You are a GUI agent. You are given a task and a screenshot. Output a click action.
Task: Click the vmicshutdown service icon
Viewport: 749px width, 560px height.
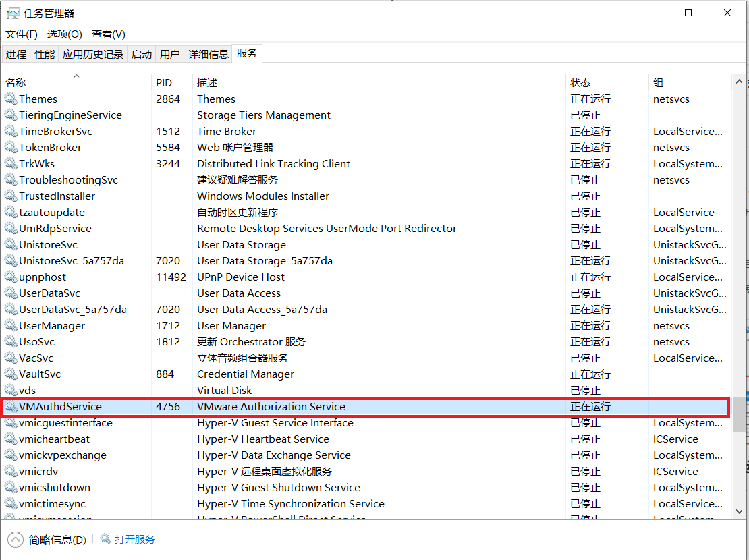pos(11,487)
